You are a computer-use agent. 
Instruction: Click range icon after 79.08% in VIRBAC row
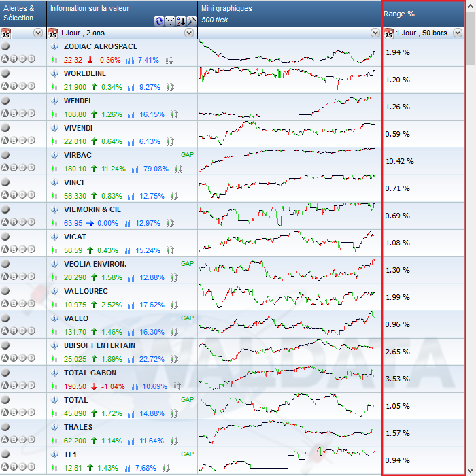click(x=178, y=169)
